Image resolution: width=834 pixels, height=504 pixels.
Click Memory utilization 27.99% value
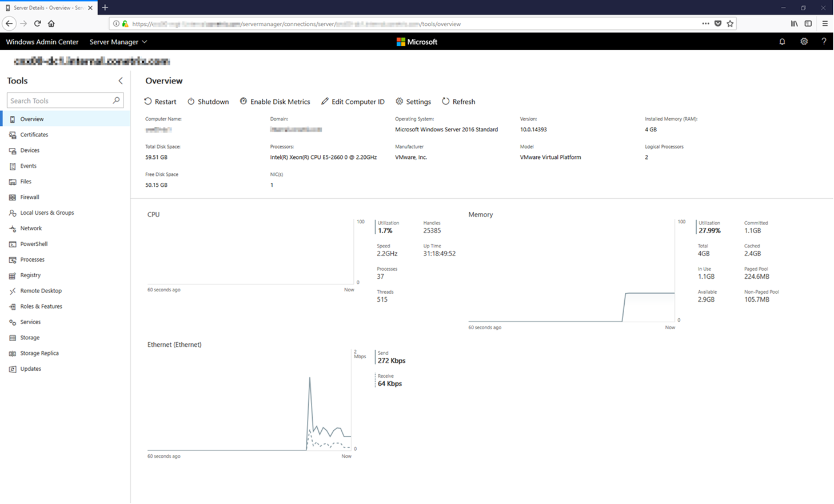[x=709, y=231]
